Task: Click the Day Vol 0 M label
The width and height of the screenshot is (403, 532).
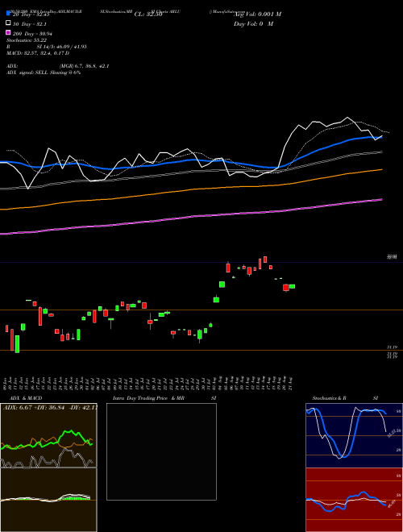Action: click(253, 24)
